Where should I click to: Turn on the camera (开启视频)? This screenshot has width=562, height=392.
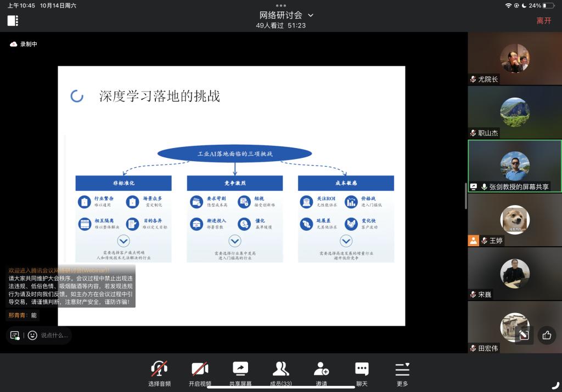pyautogui.click(x=199, y=369)
